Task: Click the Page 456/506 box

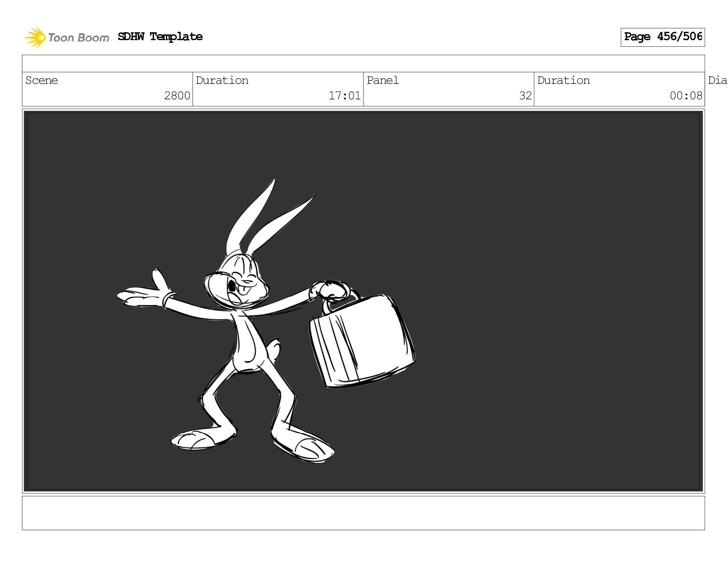Action: click(x=662, y=37)
